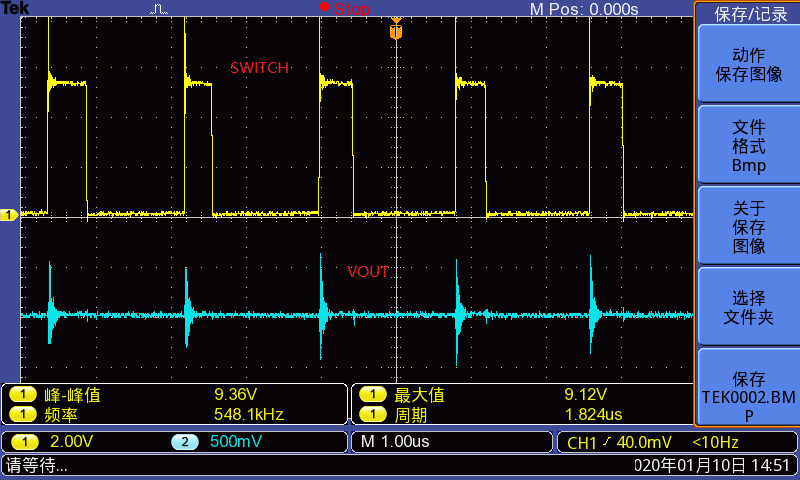This screenshot has width=800, height=480.
Task: Click the 保存/记录 menu title
Action: click(751, 14)
